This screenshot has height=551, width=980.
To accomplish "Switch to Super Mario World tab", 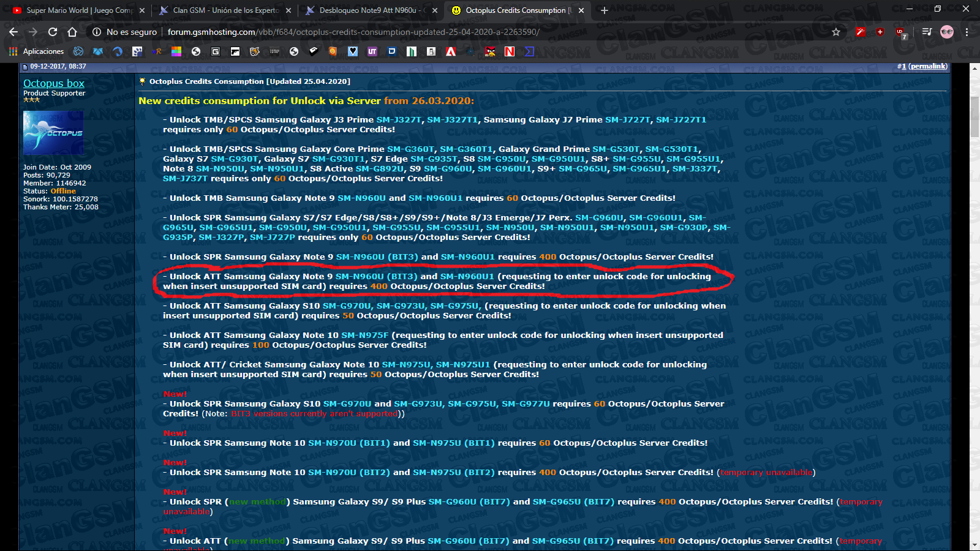I will (78, 10).
